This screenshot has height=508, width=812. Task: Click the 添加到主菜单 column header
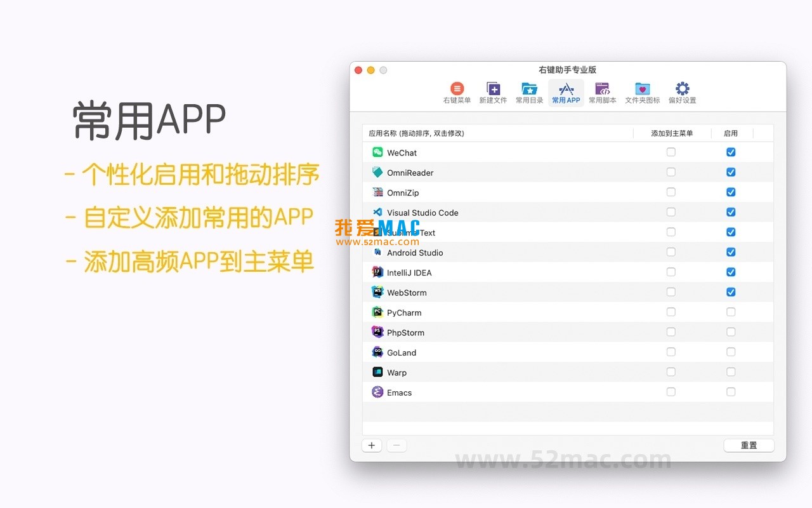[672, 133]
